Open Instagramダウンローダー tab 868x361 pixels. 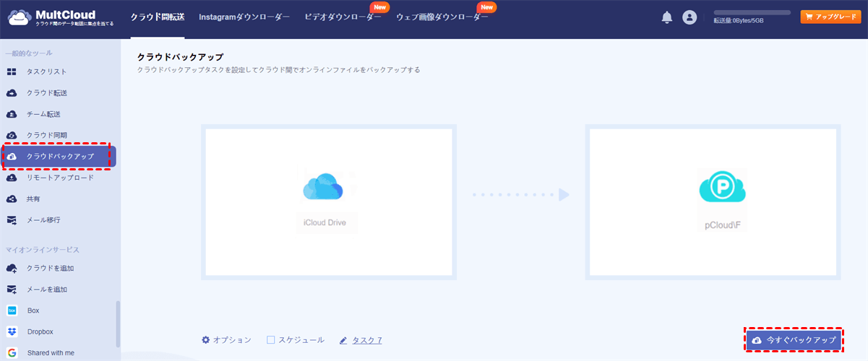244,17
